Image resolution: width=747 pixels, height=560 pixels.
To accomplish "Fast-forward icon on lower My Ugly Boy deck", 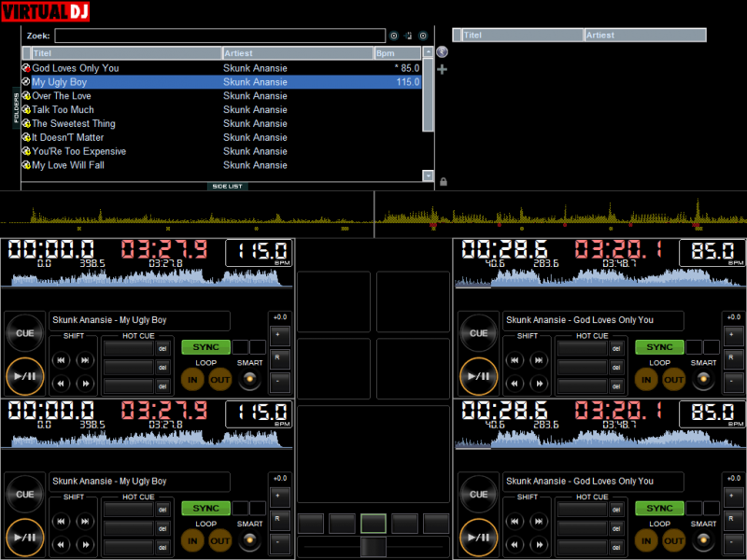I will pyautogui.click(x=85, y=544).
